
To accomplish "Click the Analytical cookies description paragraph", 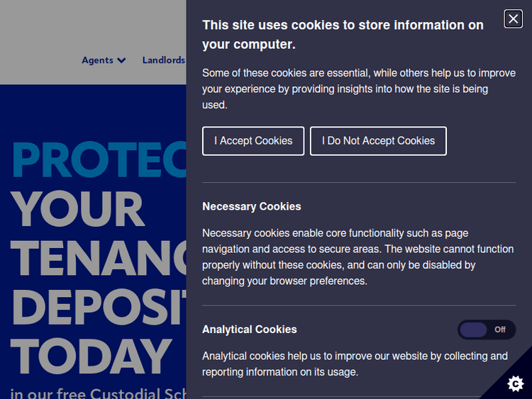I will click(355, 364).
